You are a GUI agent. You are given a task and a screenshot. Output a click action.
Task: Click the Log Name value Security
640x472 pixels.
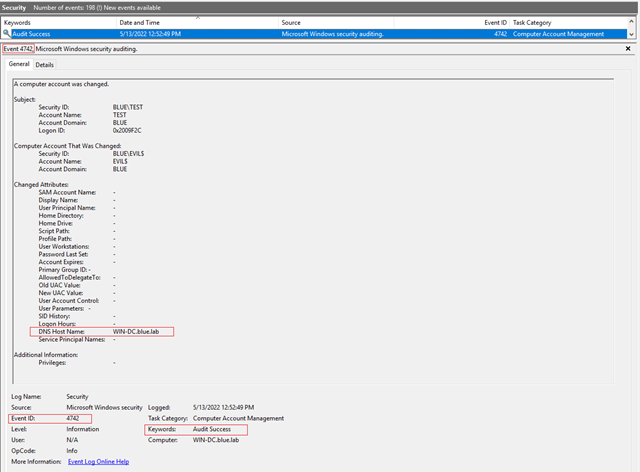pyautogui.click(x=77, y=396)
